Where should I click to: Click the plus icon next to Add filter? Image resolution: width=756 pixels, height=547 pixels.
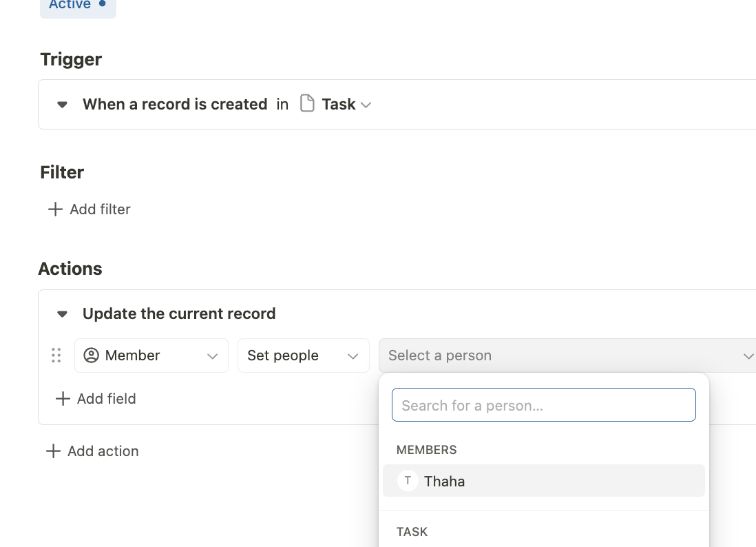(55, 209)
